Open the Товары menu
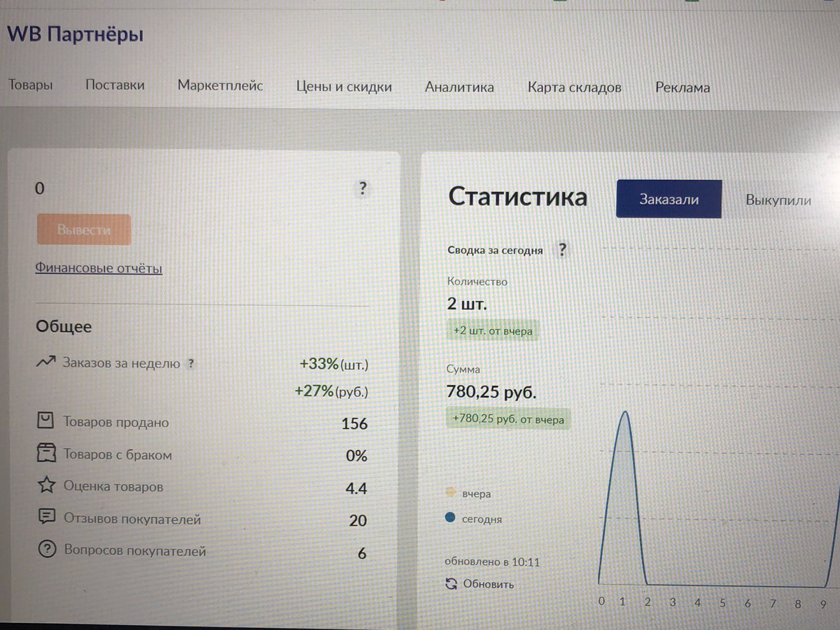Image resolution: width=840 pixels, height=630 pixels. [31, 85]
